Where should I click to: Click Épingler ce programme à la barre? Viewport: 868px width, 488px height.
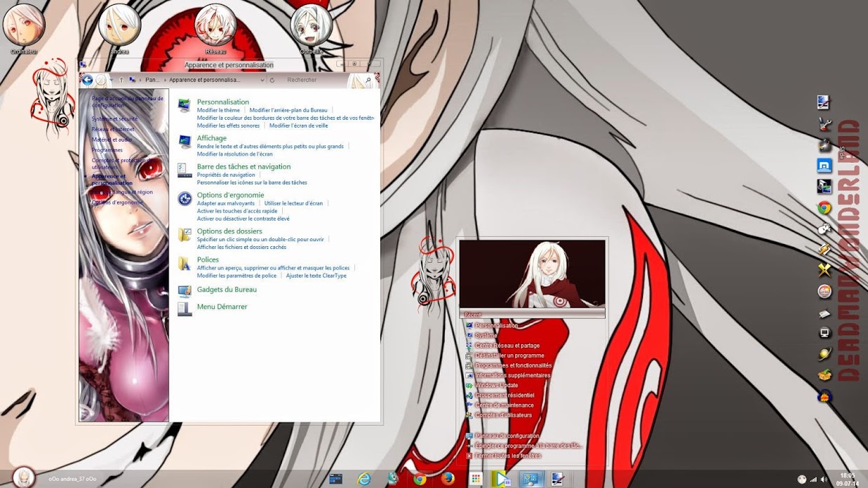528,446
